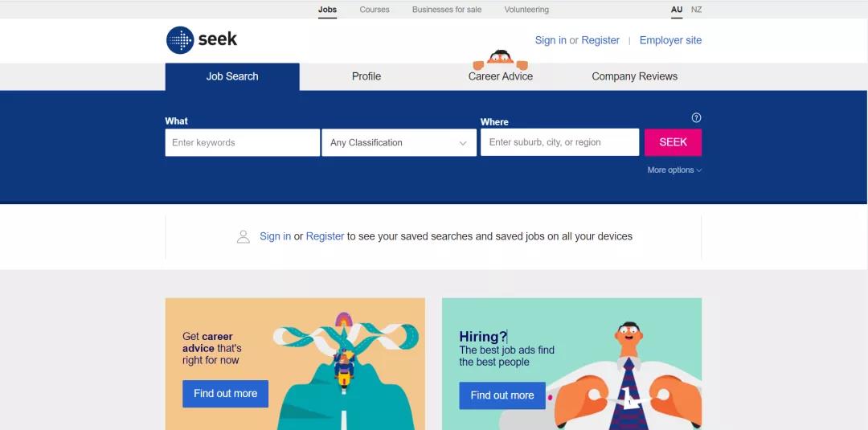Click the seek logo icon

(180, 40)
